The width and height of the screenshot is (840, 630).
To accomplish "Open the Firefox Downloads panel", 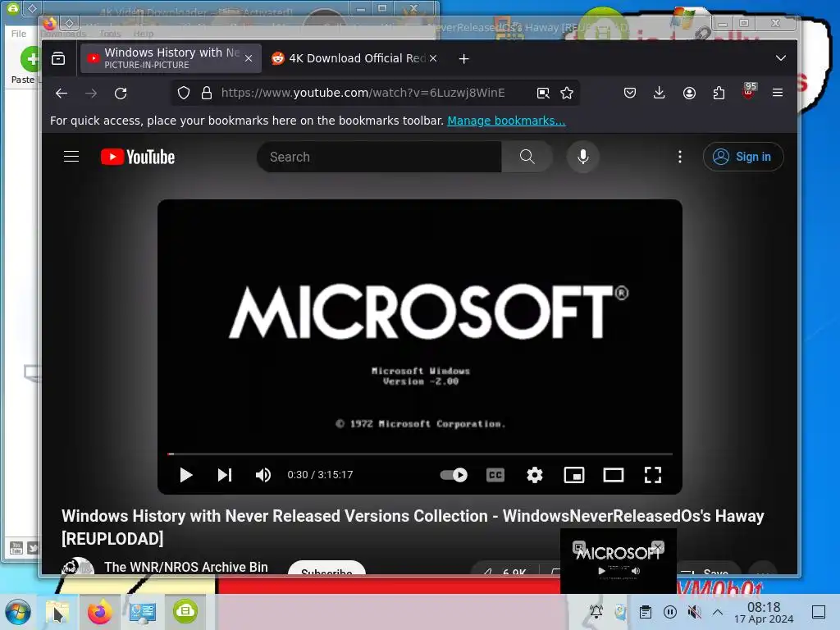I will 660,94.
